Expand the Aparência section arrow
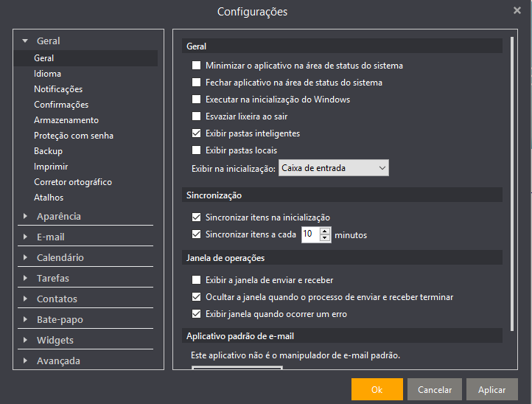The image size is (532, 404). 25,216
